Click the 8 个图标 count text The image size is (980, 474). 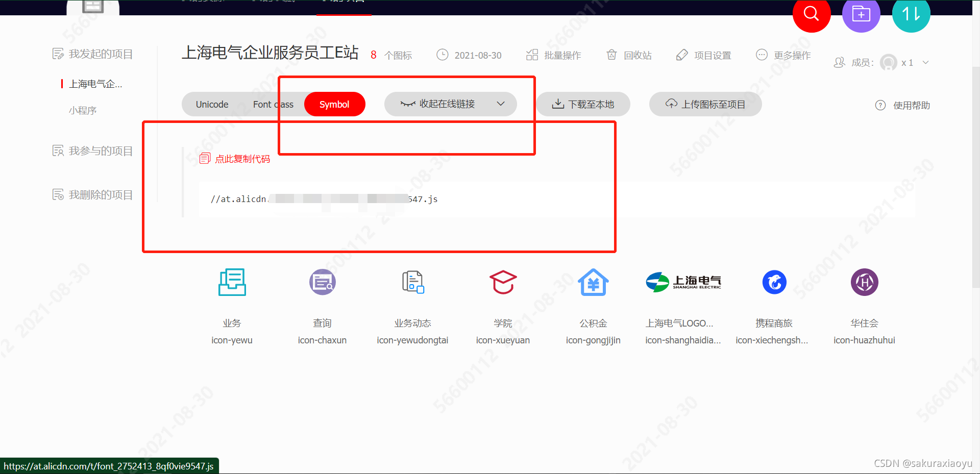(x=391, y=55)
